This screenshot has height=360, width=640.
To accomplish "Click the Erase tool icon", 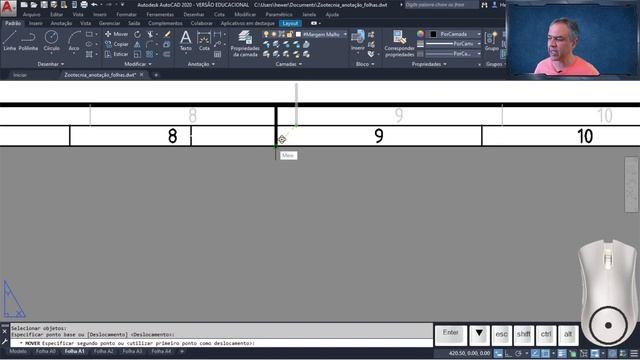I will pos(167,34).
